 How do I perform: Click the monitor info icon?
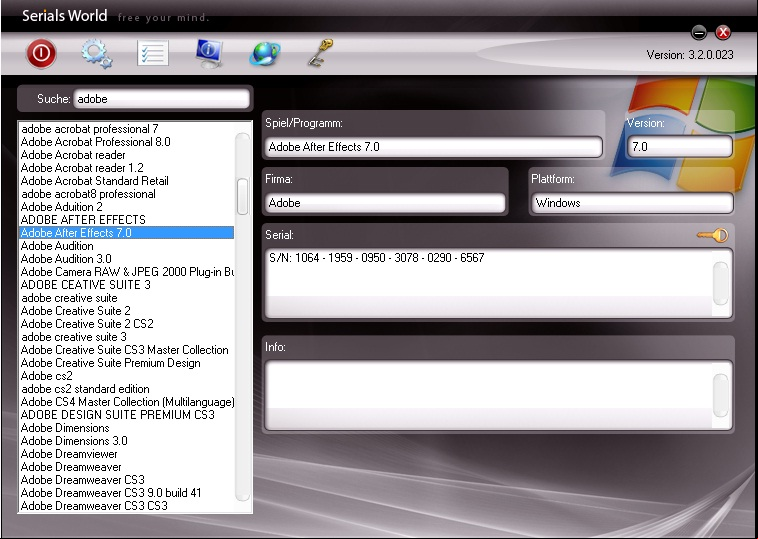coord(209,53)
